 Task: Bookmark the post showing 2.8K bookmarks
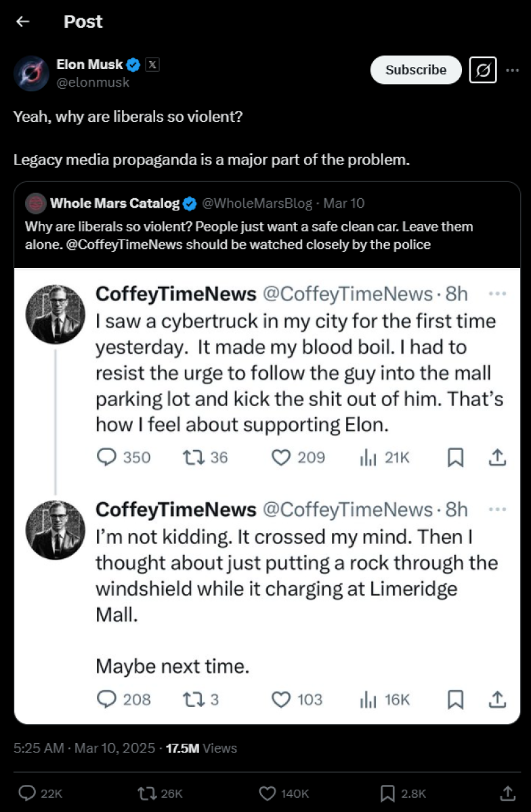click(x=387, y=792)
